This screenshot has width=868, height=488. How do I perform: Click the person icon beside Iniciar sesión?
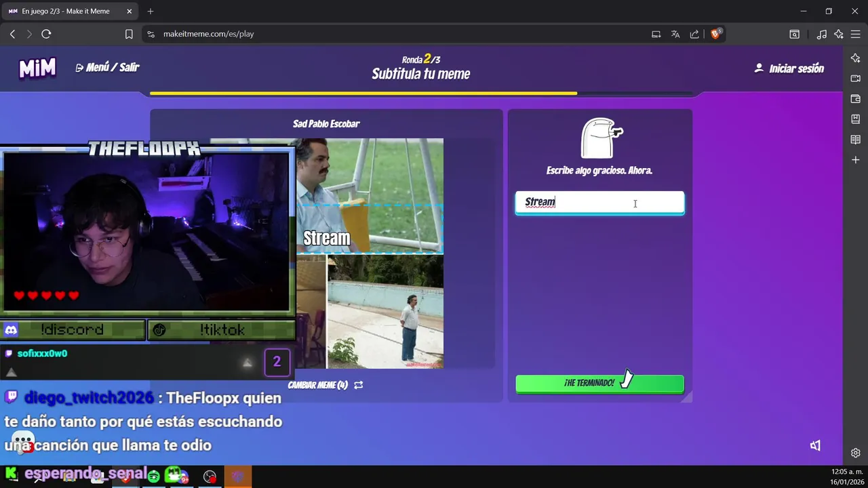pyautogui.click(x=759, y=68)
